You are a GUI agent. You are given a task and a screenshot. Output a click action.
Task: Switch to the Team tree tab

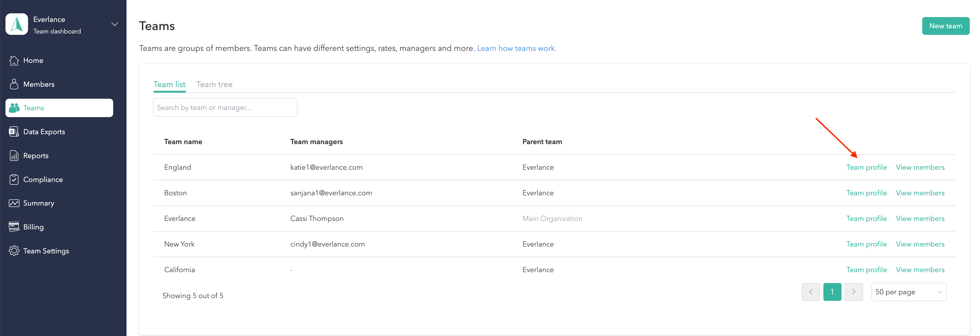(214, 84)
